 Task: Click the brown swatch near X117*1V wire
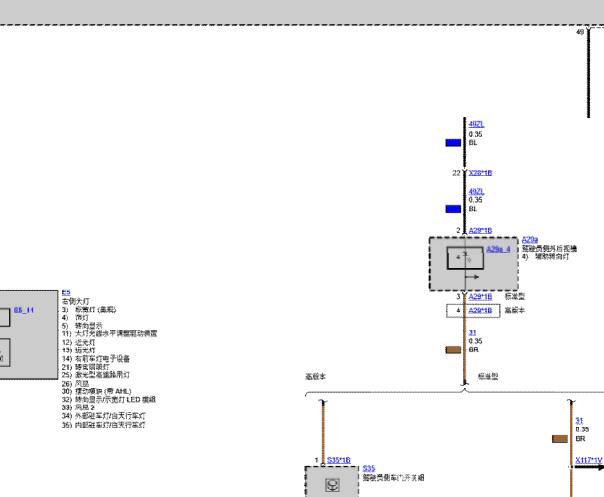[x=560, y=439]
